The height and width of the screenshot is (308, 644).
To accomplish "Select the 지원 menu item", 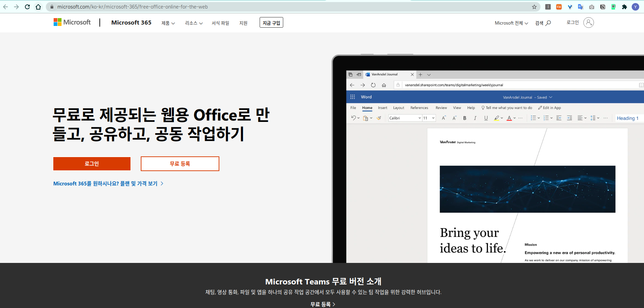I will click(243, 23).
